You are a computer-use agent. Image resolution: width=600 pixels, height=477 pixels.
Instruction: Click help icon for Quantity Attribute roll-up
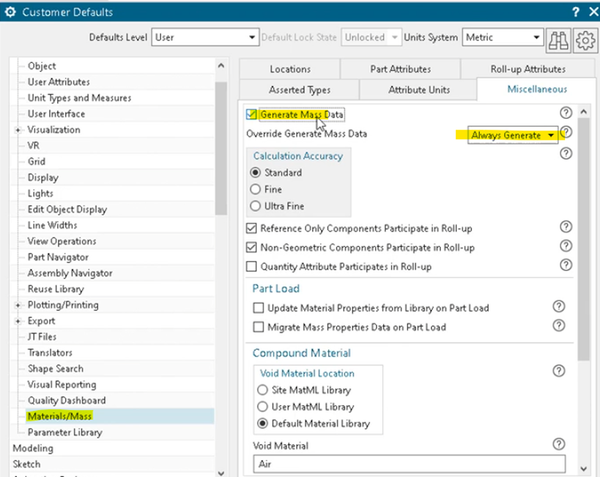tap(566, 265)
